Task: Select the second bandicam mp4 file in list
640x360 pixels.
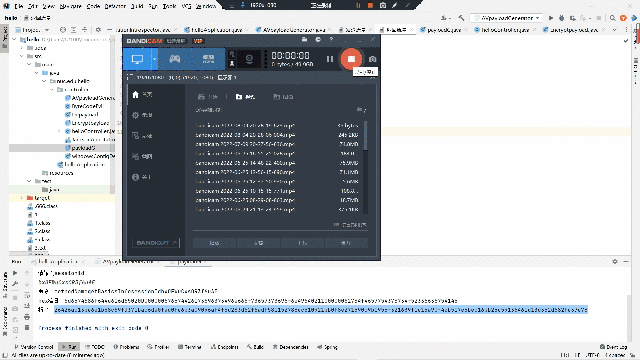Action: pyautogui.click(x=277, y=135)
